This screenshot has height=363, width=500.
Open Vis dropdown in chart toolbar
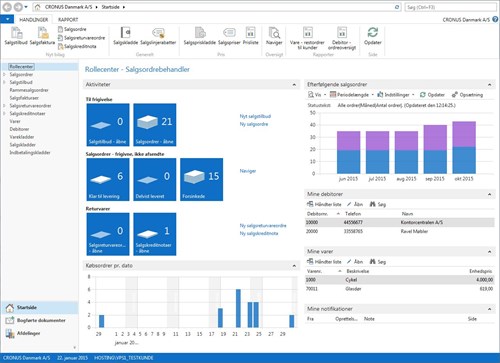(317, 95)
